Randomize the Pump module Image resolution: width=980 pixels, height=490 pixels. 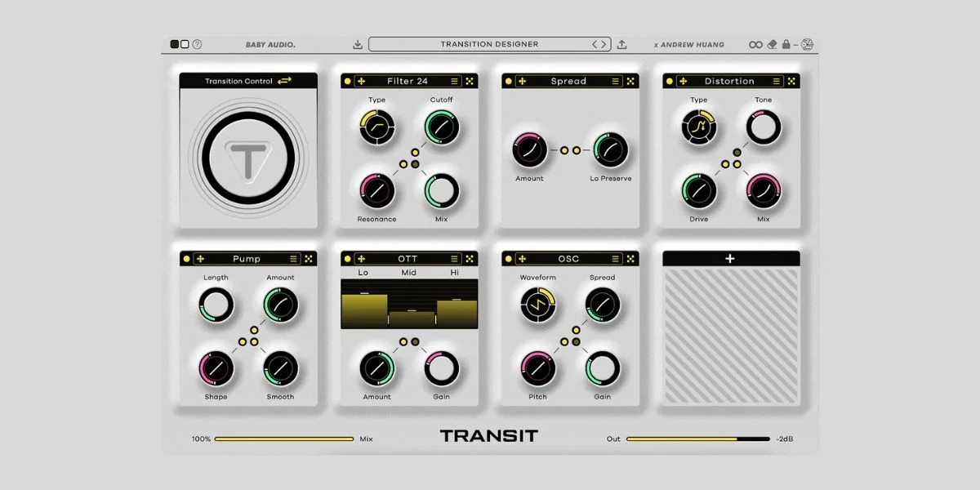(309, 259)
